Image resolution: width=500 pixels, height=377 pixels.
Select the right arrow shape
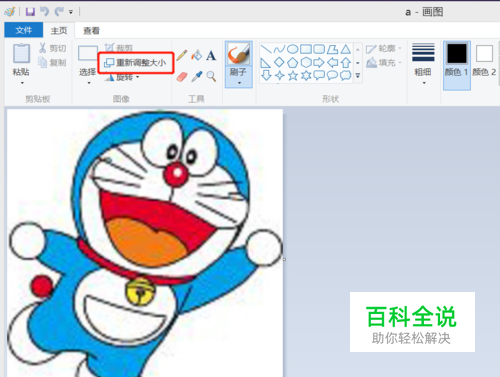[x=319, y=62]
